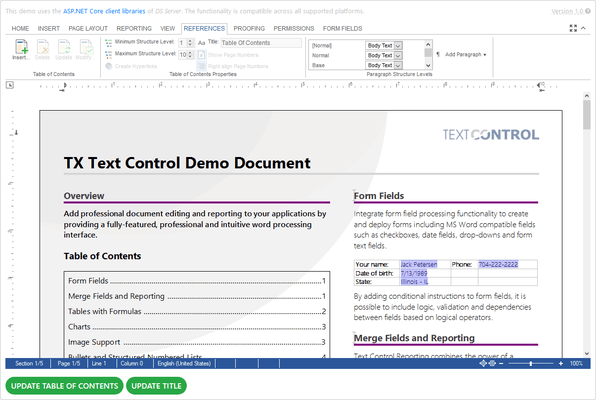The image size is (596, 400).
Task: Click the zoom in plus icon
Action: pos(561,363)
